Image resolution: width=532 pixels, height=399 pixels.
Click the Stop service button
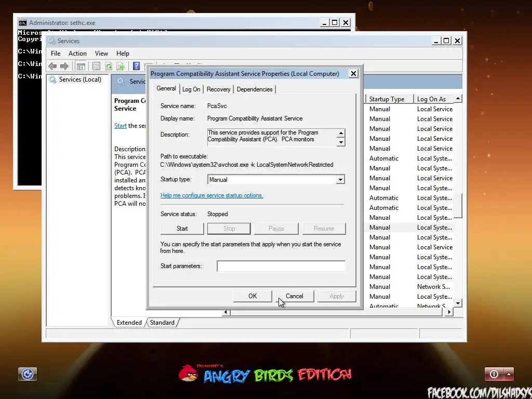pyautogui.click(x=229, y=229)
